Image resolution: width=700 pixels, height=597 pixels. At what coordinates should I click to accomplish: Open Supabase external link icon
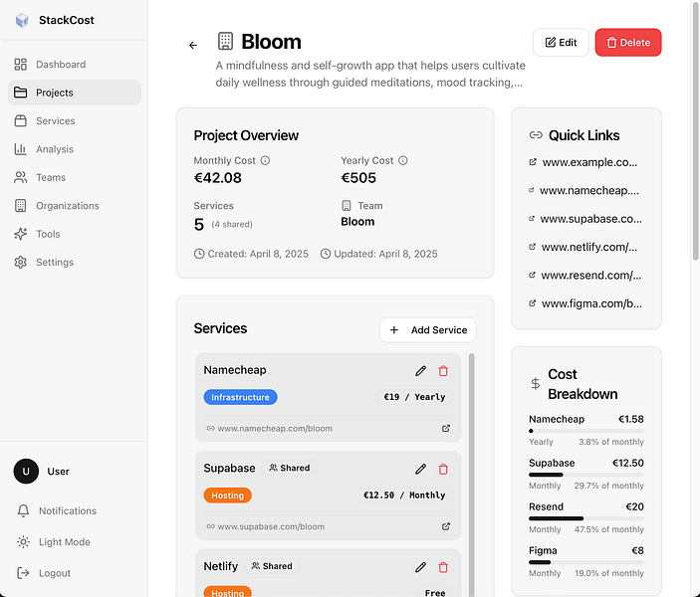[446, 526]
